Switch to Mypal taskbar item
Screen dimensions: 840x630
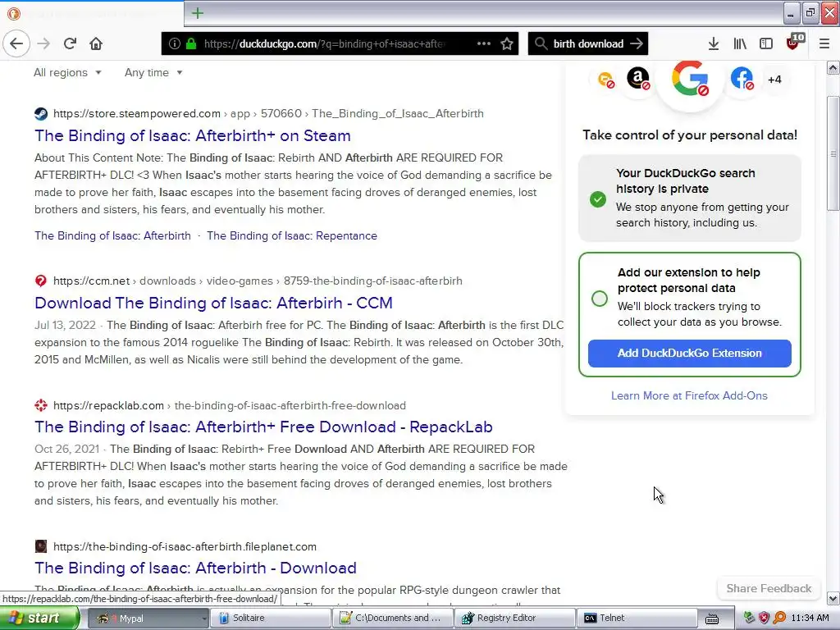pyautogui.click(x=148, y=618)
